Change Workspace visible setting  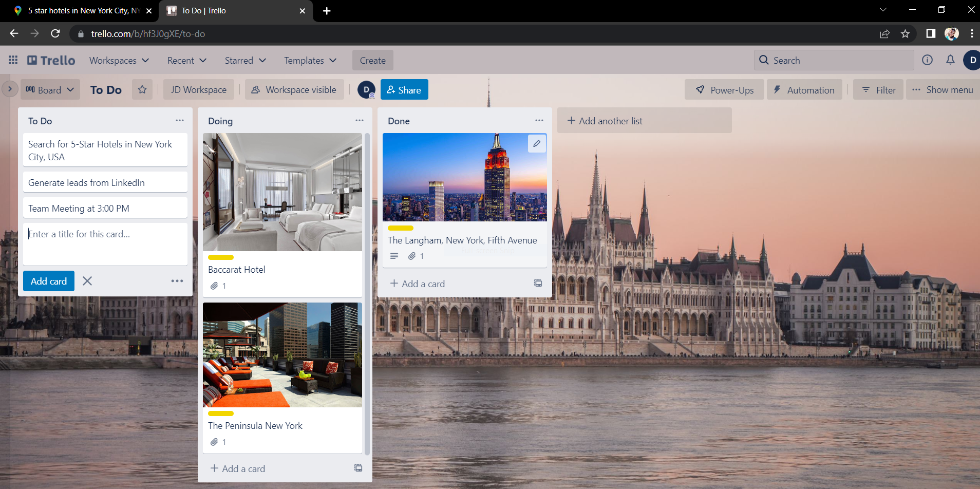click(x=294, y=89)
